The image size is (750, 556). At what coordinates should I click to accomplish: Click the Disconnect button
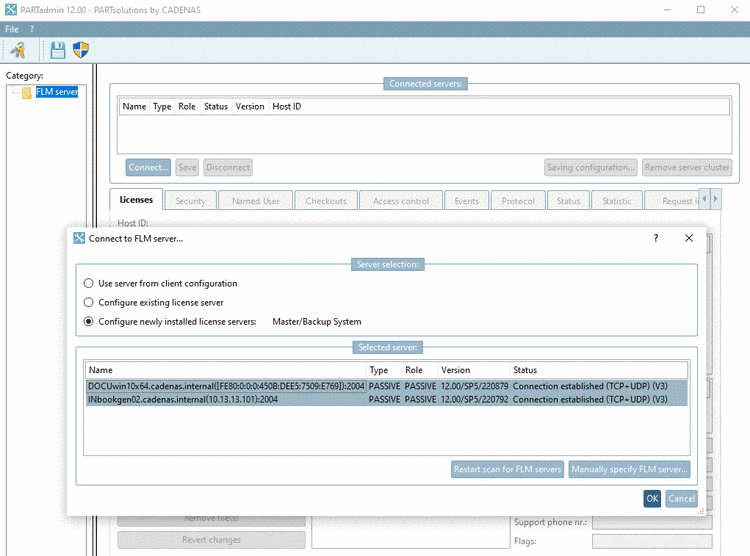228,167
